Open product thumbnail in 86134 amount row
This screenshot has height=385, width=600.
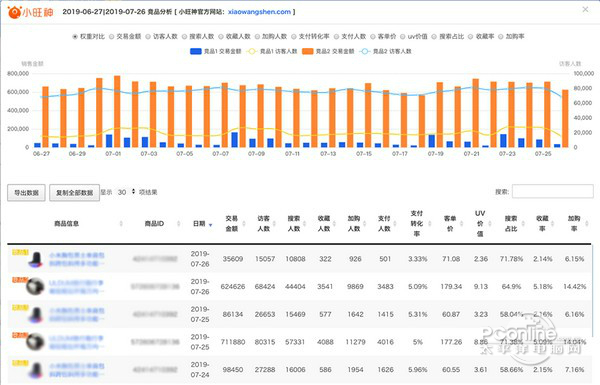36,315
